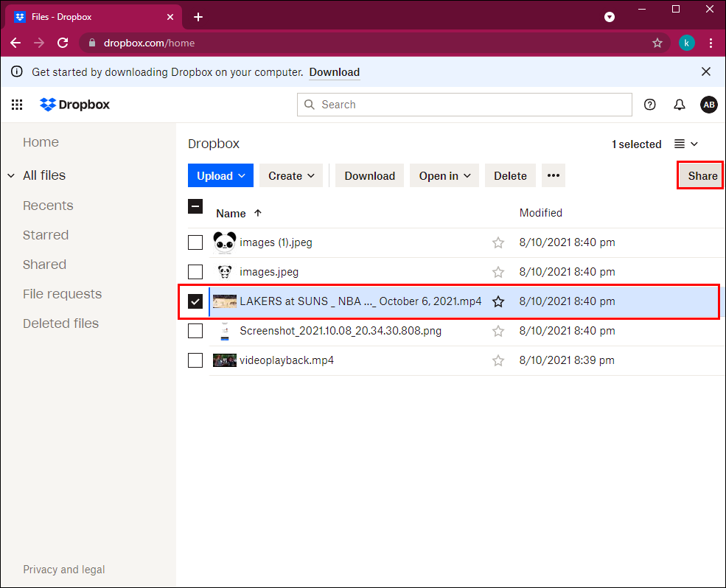726x588 pixels.
Task: Open the Screenshot_2021.10.08_20.34.30.808.png file name
Action: coord(341,331)
